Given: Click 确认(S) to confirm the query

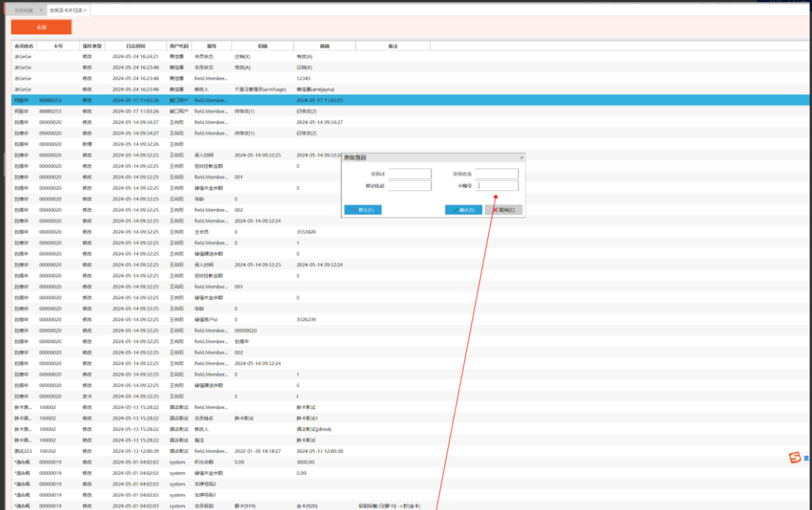Looking at the screenshot, I should 463,210.
